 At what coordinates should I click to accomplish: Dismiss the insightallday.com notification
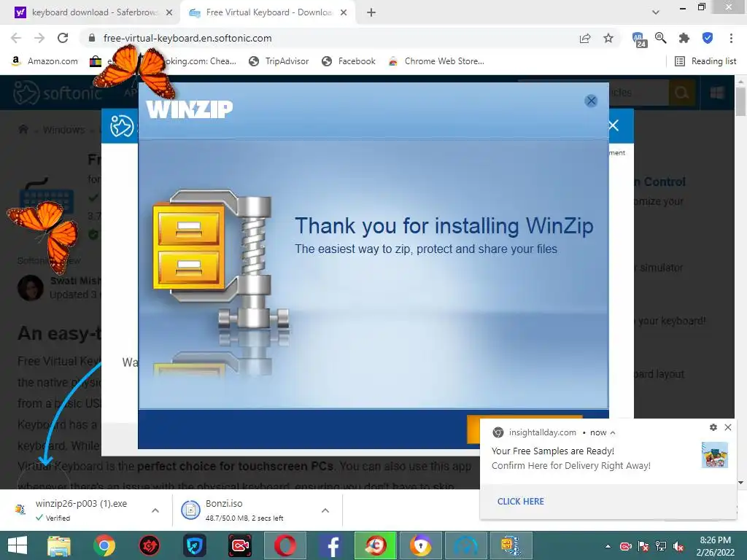click(x=728, y=427)
